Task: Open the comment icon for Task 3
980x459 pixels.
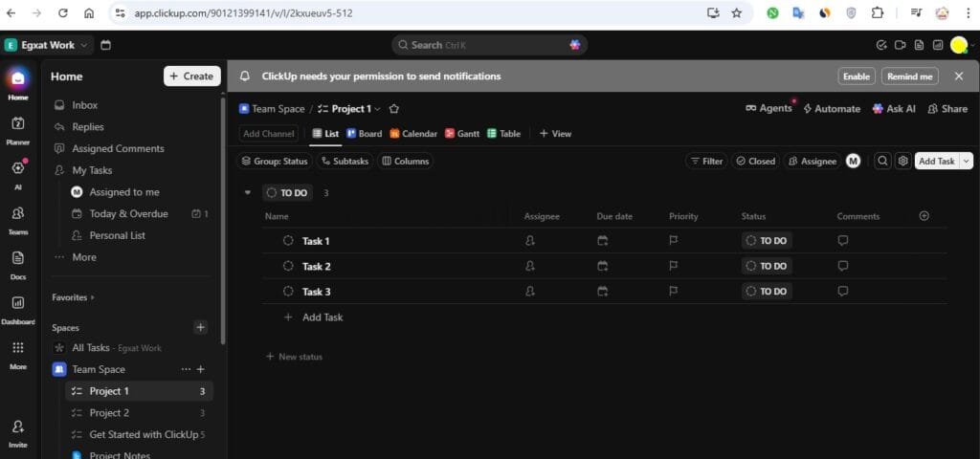Action: coord(843,291)
